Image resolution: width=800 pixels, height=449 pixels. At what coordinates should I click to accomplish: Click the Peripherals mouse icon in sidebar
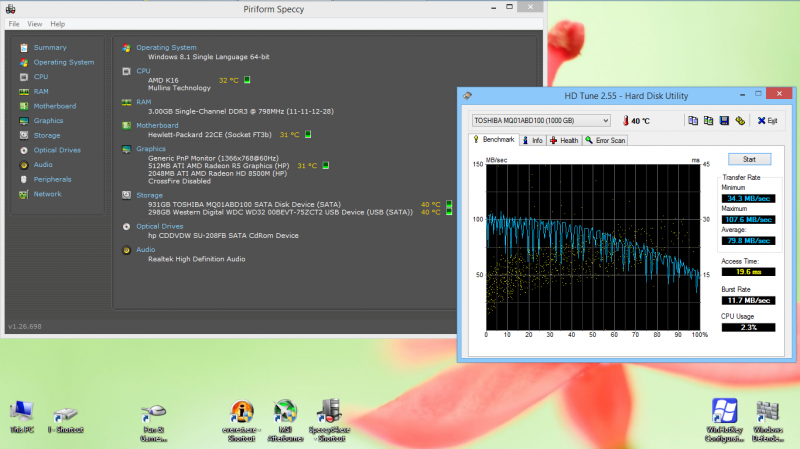(23, 180)
